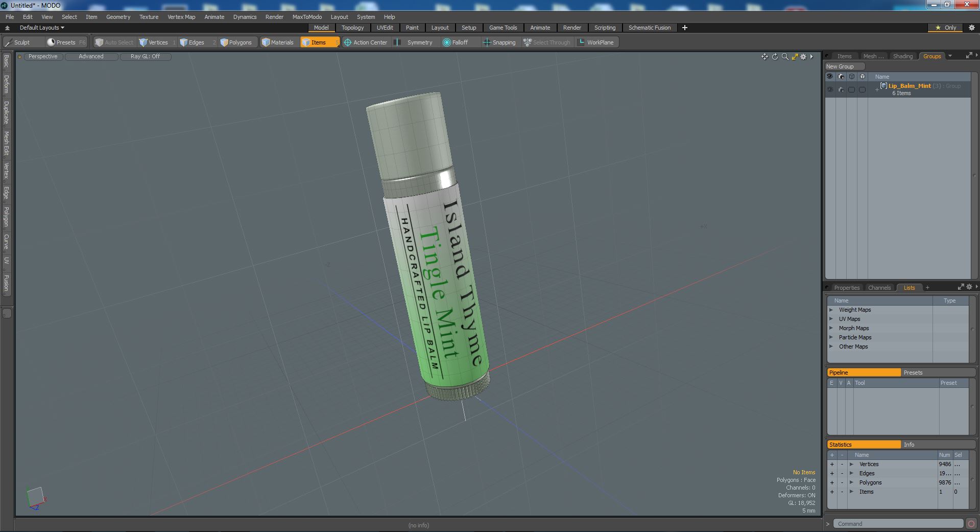Click the plus for Edges statistics row
This screenshot has width=980, height=532.
832,473
